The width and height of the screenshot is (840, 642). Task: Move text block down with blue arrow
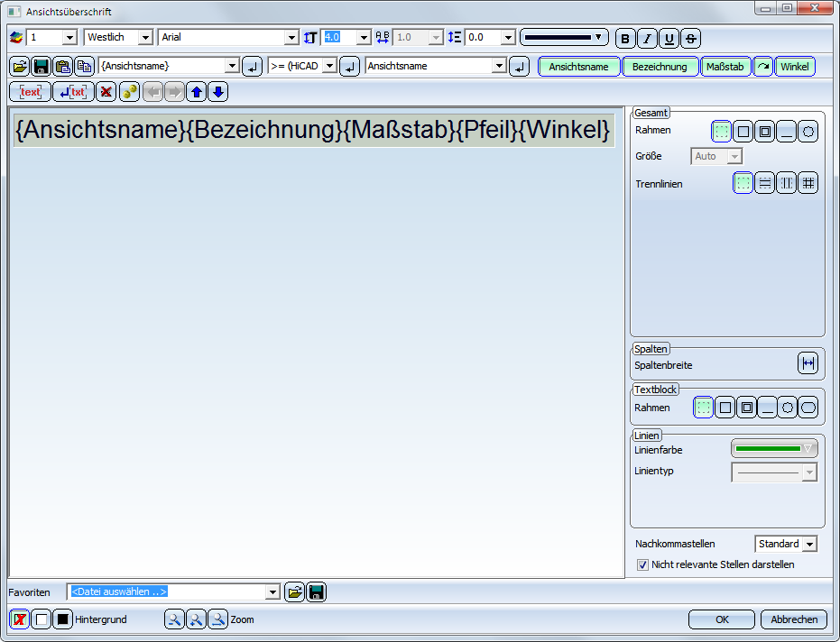tap(218, 92)
